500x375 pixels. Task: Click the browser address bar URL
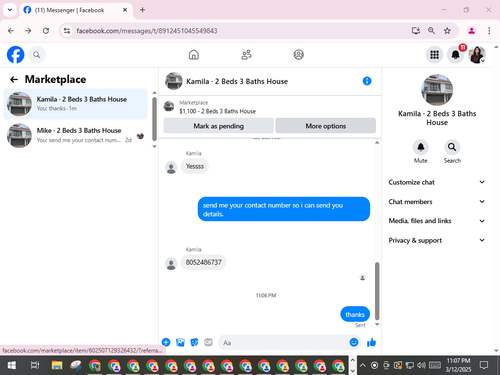pos(147,31)
